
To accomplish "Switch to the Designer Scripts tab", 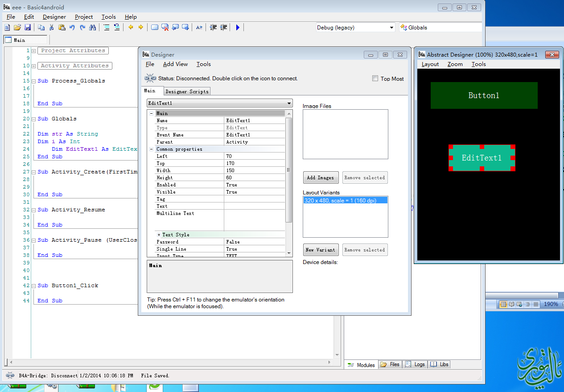I will (x=187, y=91).
